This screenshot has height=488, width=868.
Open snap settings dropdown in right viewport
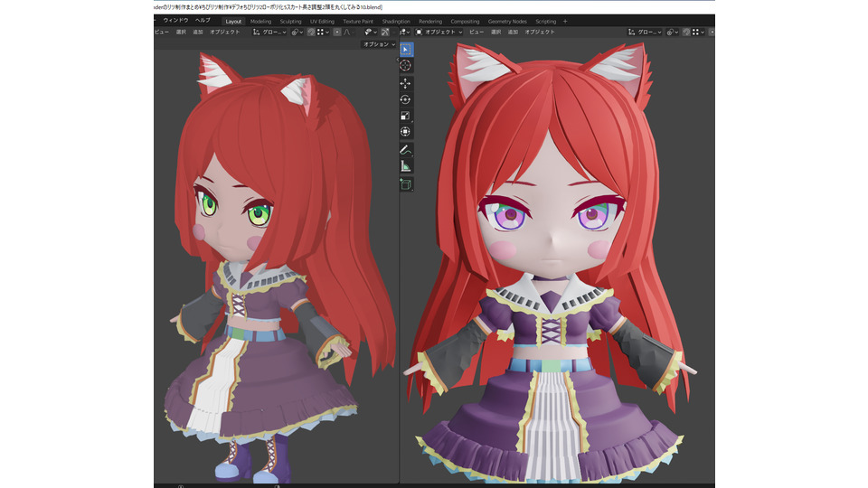point(698,33)
